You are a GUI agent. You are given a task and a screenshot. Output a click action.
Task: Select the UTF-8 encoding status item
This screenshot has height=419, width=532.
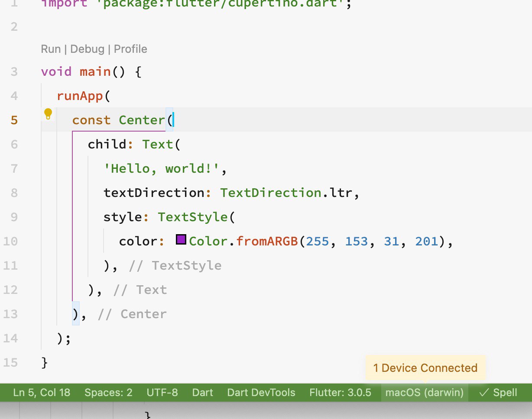[162, 393]
